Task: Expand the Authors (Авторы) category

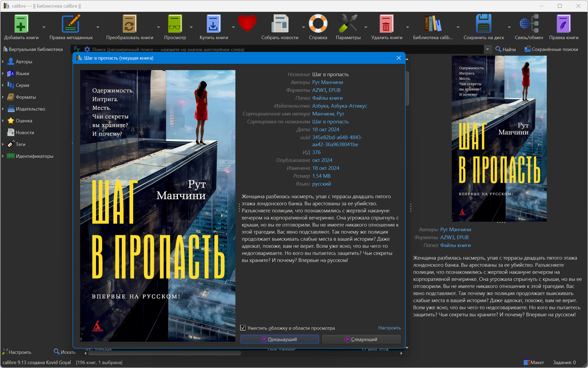Action: pos(3,61)
